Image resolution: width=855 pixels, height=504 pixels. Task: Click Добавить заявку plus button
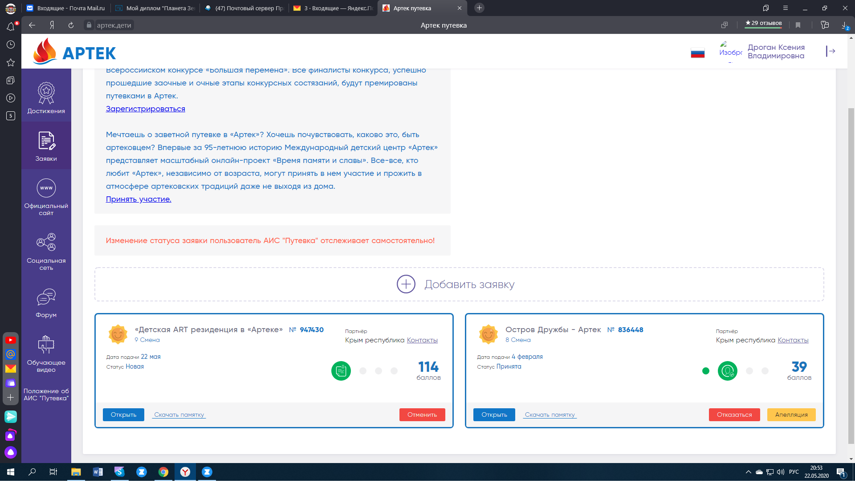point(459,284)
